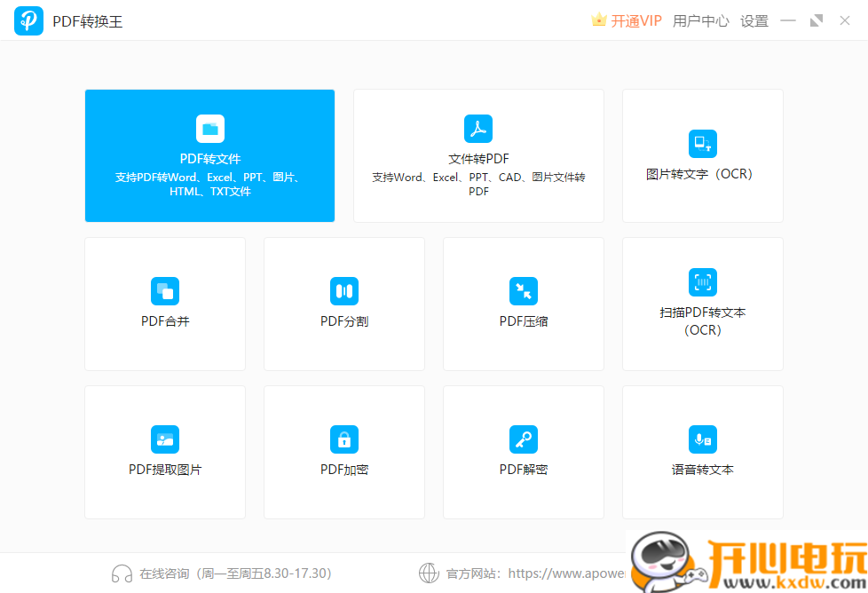Screen dimensions: 868x593
Task: Launch 图片转文字 (OCR) feature
Action: (702, 155)
